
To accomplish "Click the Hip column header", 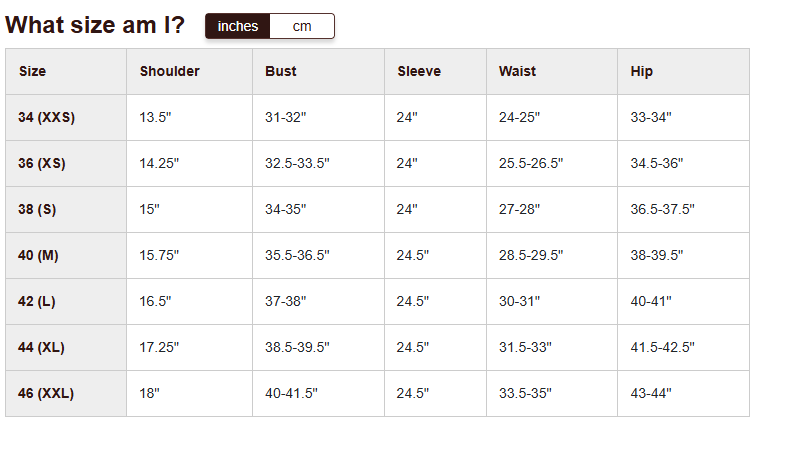I will tap(642, 72).
